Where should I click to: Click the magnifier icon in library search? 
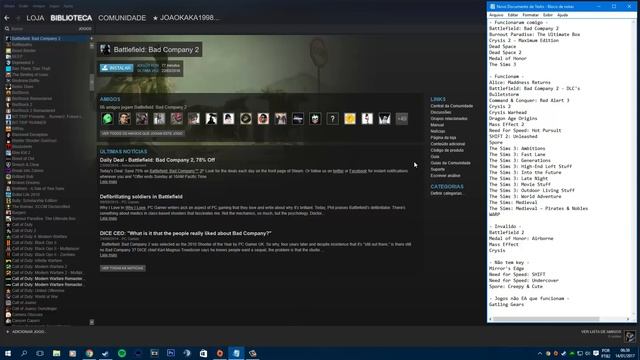pyautogui.click(x=7, y=29)
